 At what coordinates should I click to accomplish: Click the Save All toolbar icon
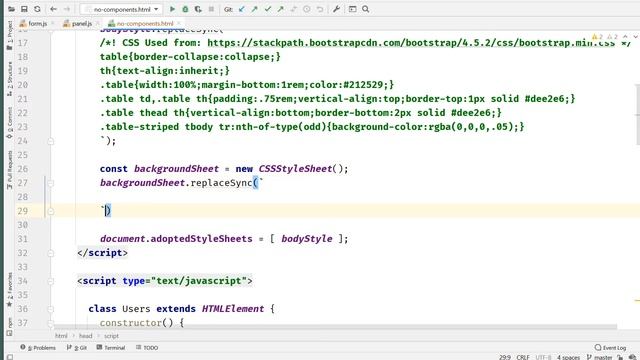tap(24, 9)
